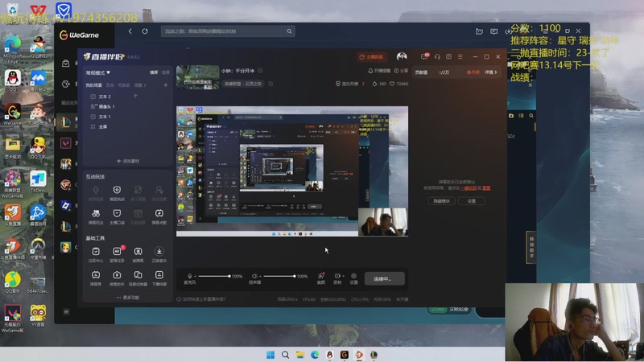This screenshot has height=362, width=644.
Task: Open the feedback icon beside the headset
Action: tap(449, 56)
